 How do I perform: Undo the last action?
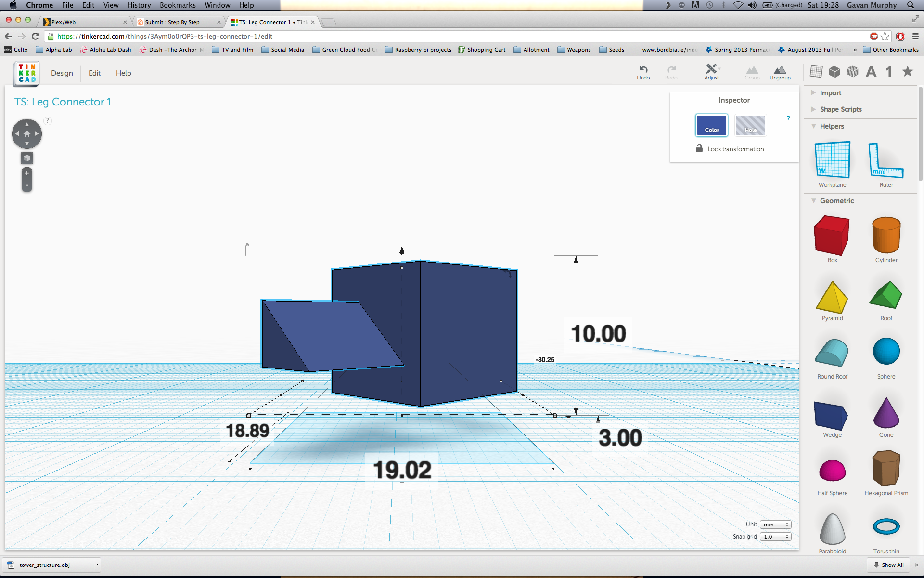pyautogui.click(x=643, y=72)
